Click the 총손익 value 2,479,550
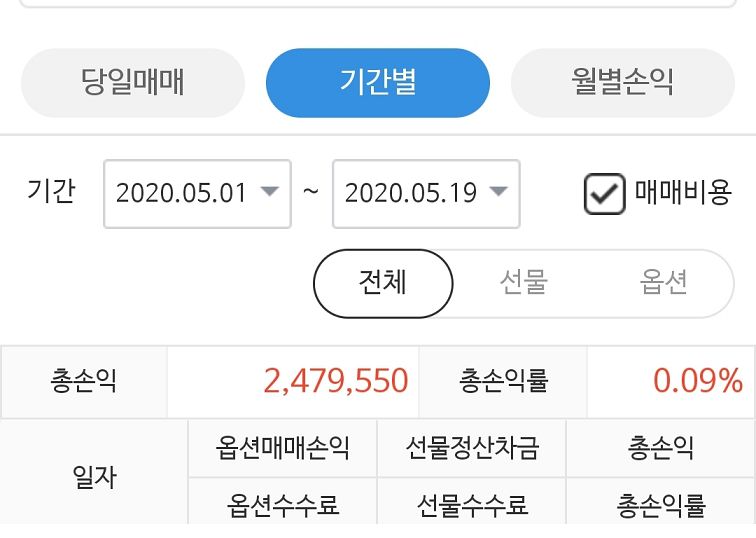The image size is (756, 538). tap(336, 381)
